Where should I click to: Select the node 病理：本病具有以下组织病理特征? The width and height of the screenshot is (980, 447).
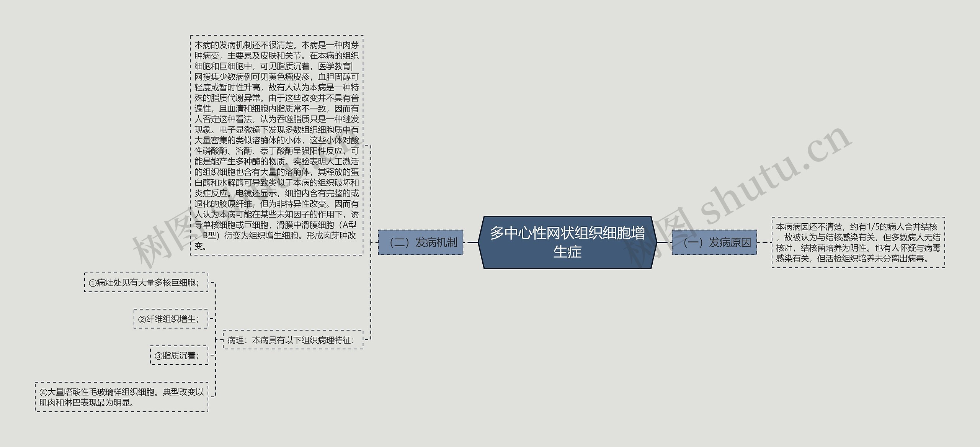(293, 340)
